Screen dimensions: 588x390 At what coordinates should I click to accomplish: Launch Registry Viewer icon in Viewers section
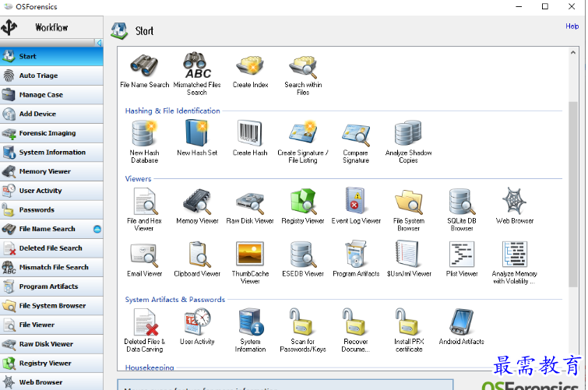pos(303,202)
